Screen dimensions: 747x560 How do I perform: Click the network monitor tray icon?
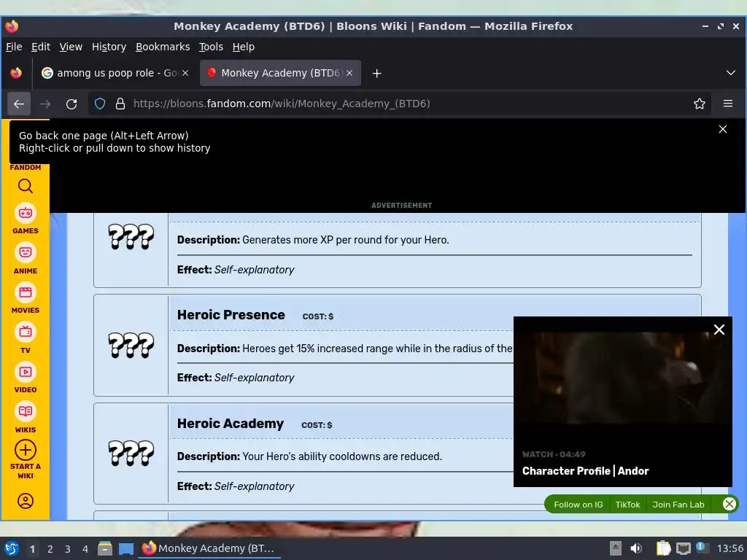(683, 548)
